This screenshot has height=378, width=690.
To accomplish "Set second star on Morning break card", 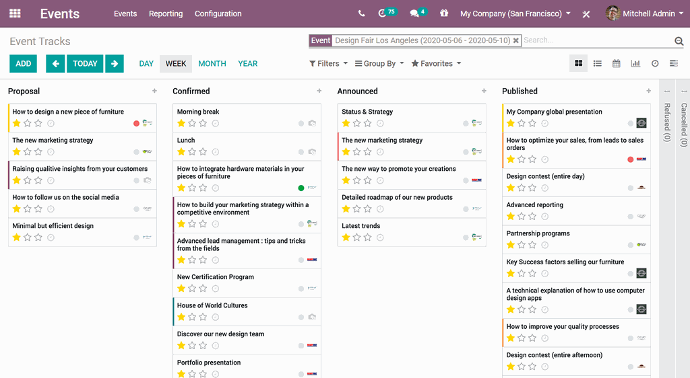I will 192,123.
